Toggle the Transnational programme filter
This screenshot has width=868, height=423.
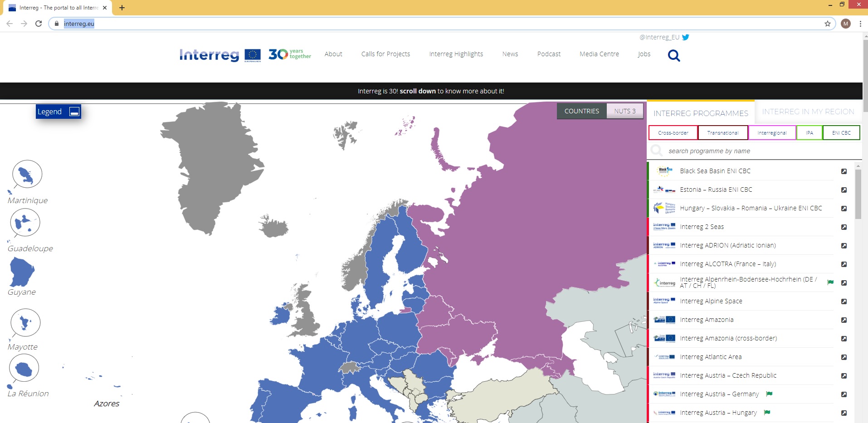pos(723,133)
